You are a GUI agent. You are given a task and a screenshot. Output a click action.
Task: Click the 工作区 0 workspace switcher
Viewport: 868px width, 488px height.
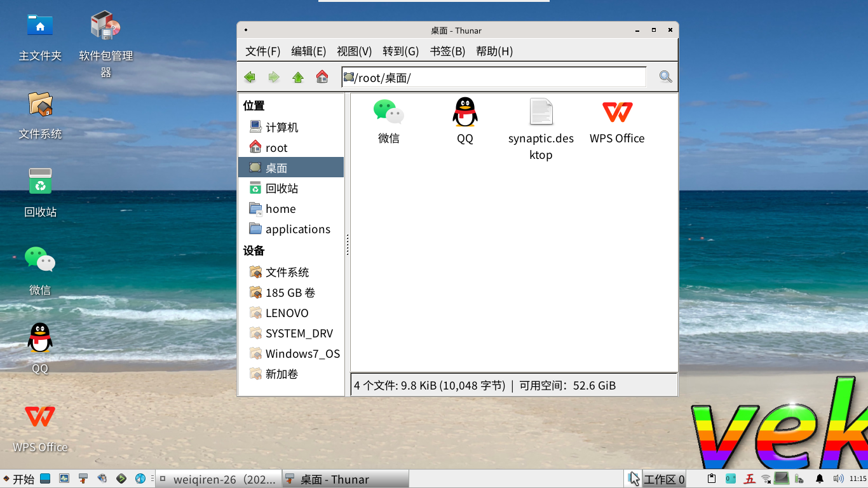tap(664, 479)
